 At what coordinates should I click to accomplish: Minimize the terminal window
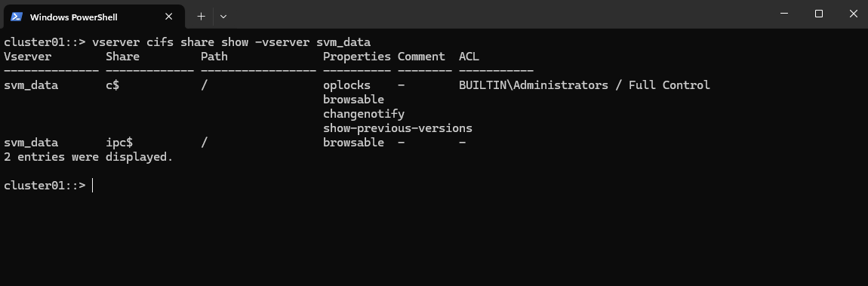(784, 14)
